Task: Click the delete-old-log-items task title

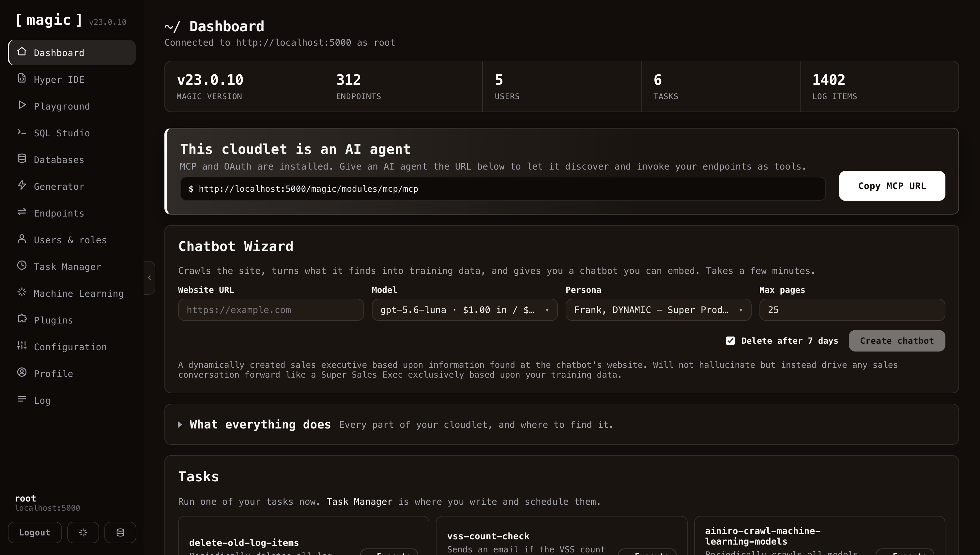Action: [244, 542]
